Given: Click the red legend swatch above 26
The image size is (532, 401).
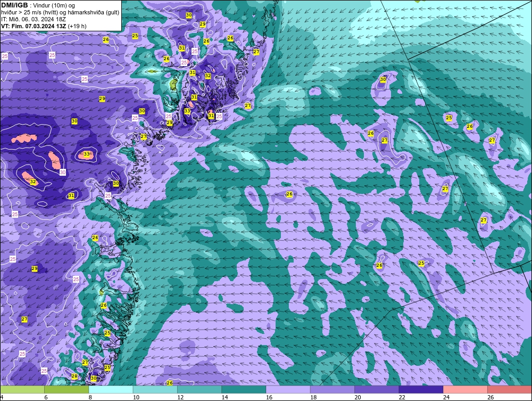Looking at the screenshot, I should 510,389.
